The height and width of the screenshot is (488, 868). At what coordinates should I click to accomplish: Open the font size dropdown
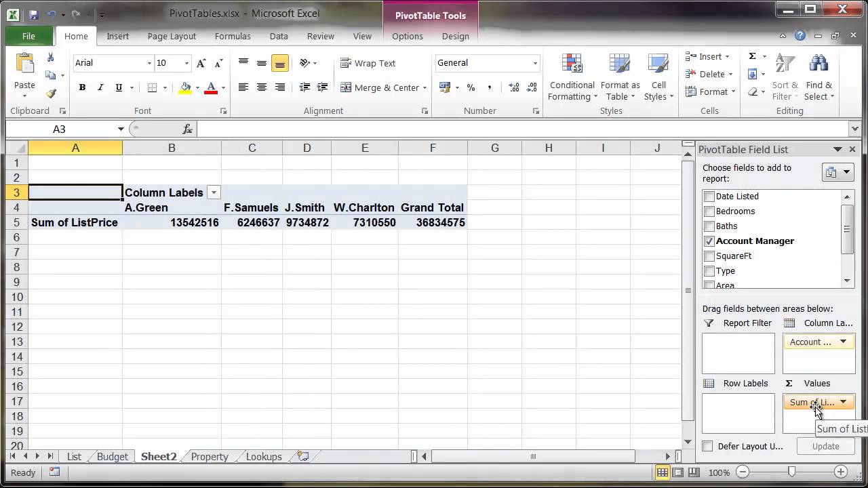pos(186,63)
